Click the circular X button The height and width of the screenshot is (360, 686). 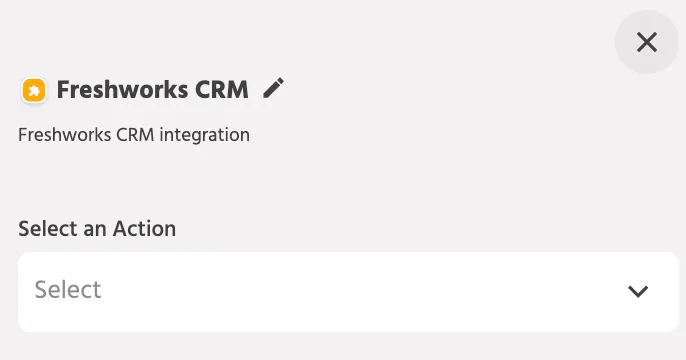(x=647, y=42)
